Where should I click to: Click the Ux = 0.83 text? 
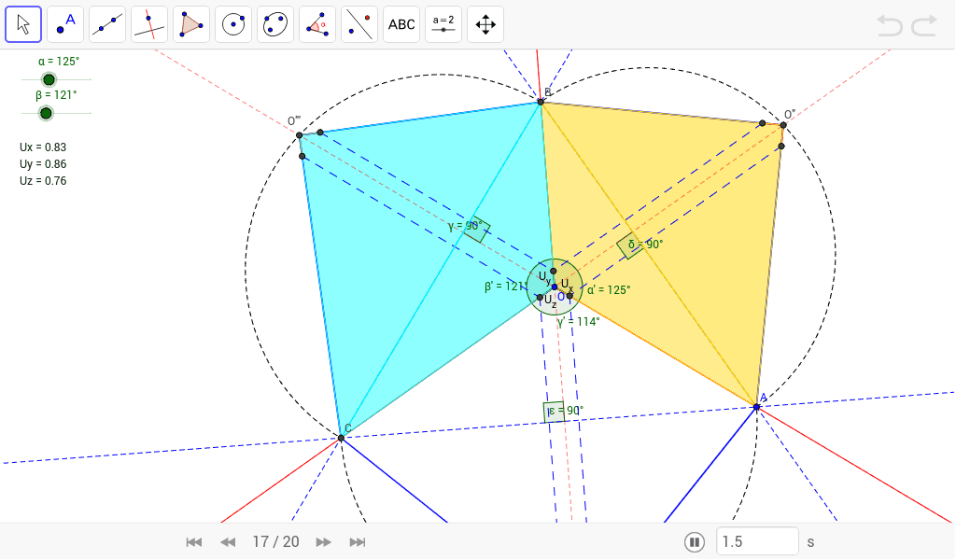[x=43, y=147]
